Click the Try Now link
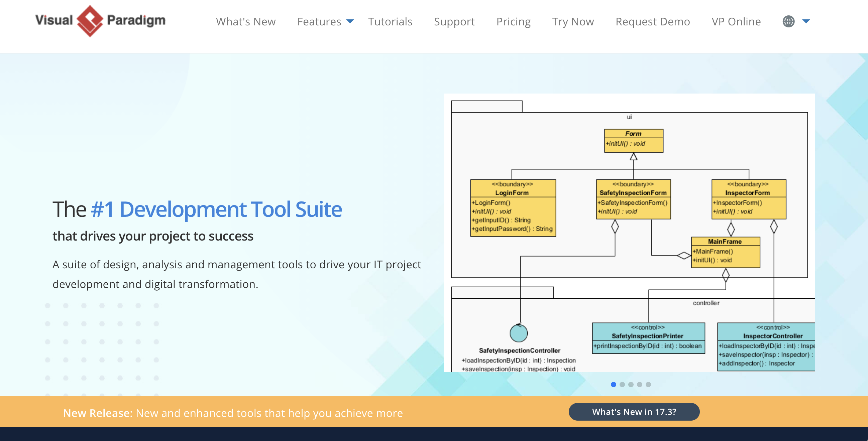 (572, 21)
